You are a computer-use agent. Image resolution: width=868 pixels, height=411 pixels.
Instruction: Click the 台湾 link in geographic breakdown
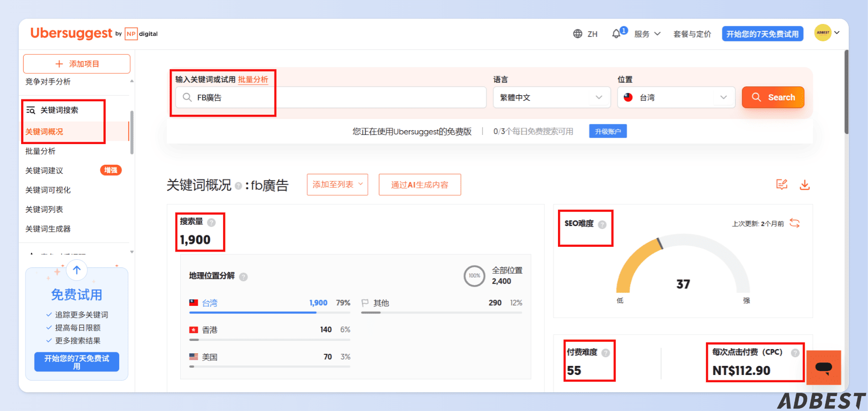click(x=210, y=303)
